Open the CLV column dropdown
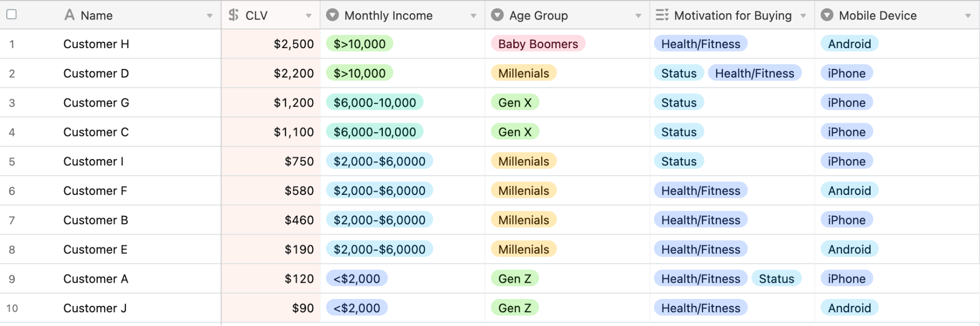This screenshot has height=326, width=980. point(308,15)
